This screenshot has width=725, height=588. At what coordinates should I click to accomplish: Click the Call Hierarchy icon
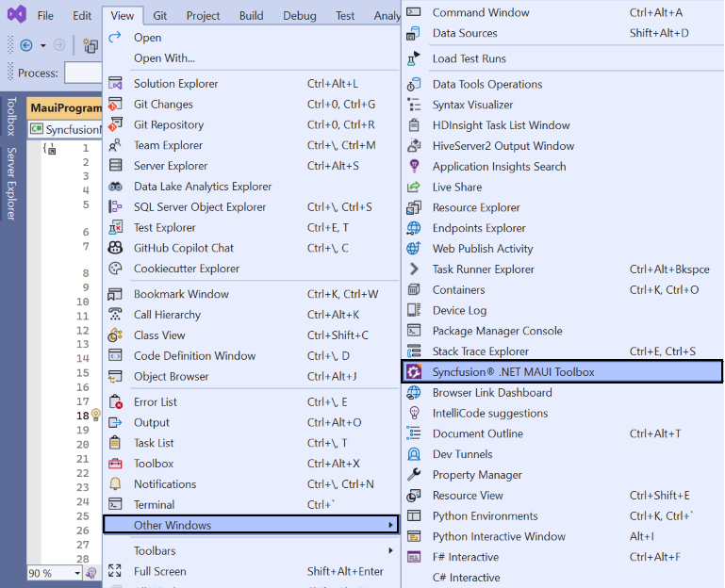click(115, 315)
